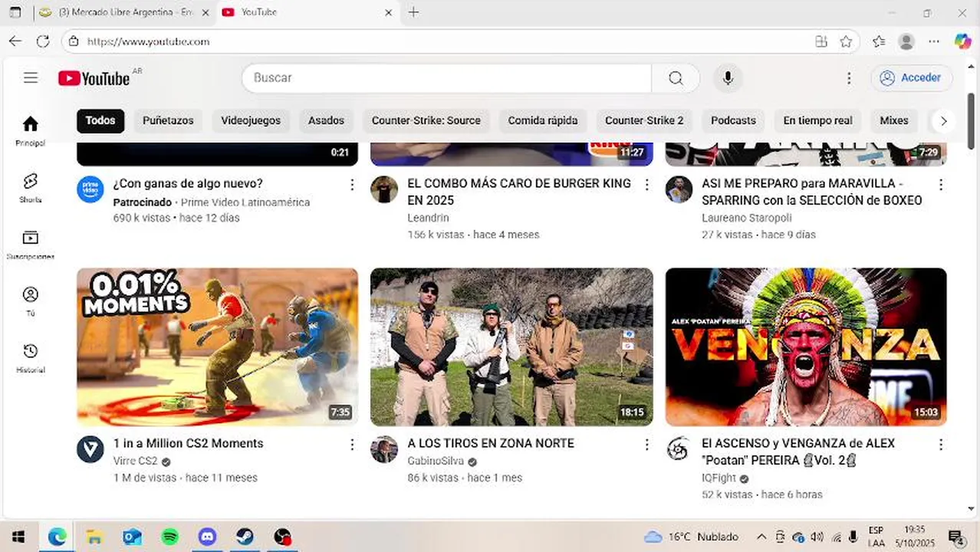Open YouTube settings three-dot menu

coord(849,78)
